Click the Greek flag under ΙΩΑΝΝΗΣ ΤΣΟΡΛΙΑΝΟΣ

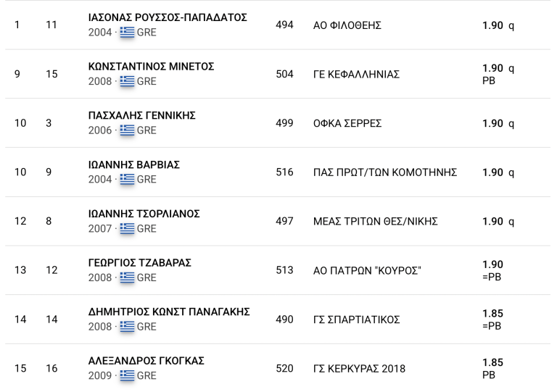point(127,228)
